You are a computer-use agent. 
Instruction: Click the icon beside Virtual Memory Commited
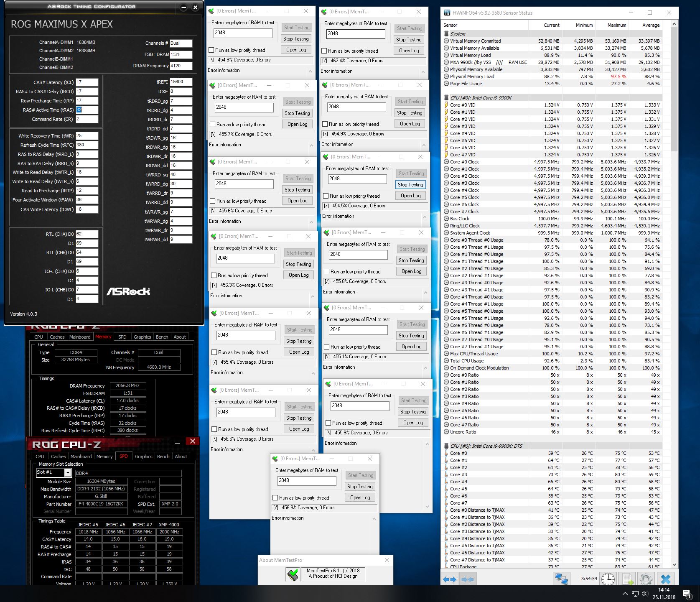coord(446,41)
